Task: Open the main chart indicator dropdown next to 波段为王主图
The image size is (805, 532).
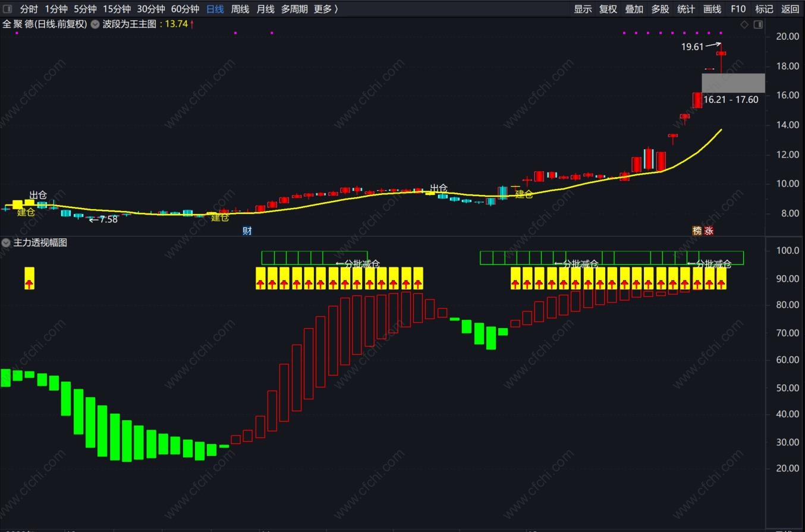Action: point(95,24)
